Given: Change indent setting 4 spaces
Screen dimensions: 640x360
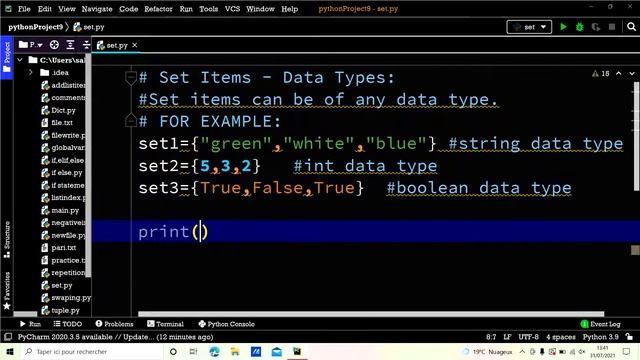Looking at the screenshot, I should coord(561,337).
